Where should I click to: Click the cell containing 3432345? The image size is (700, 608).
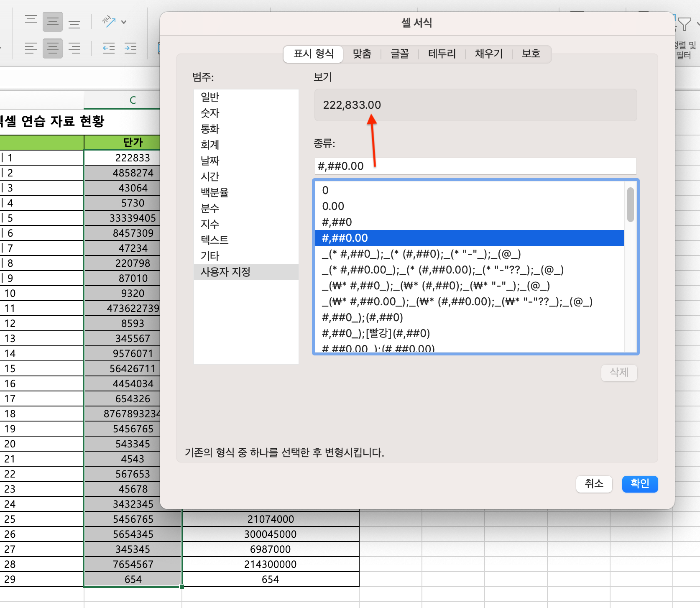coord(122,504)
